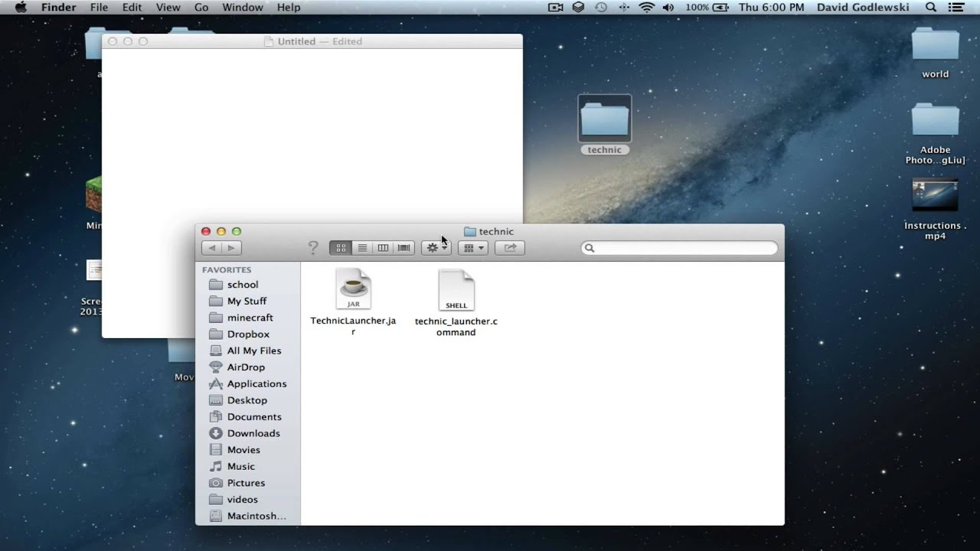Go back in the technic Finder window

(211, 248)
